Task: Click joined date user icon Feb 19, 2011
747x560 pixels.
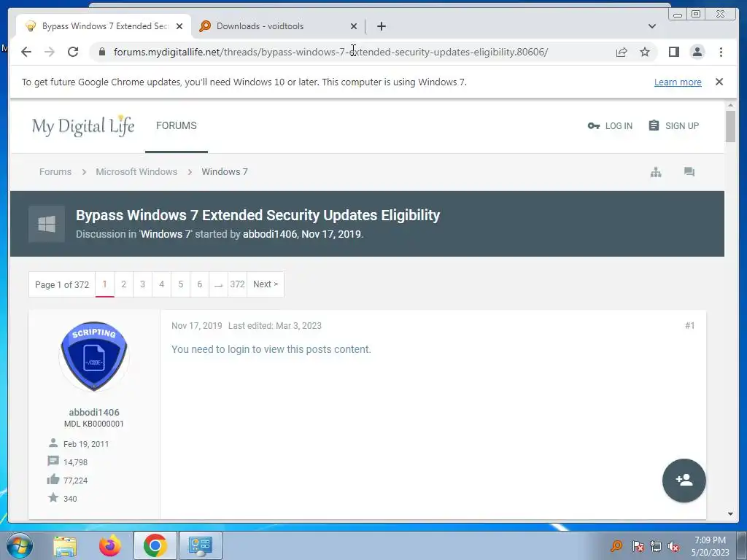Action: 53,443
